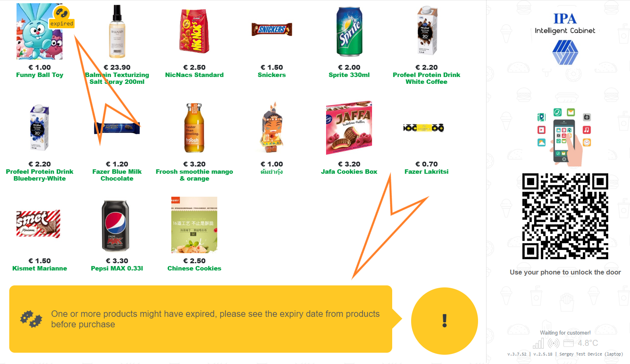Screen dimensions: 630x364
Task: Click the expired gear badge on Funny Ball Toy
Action: click(x=61, y=13)
